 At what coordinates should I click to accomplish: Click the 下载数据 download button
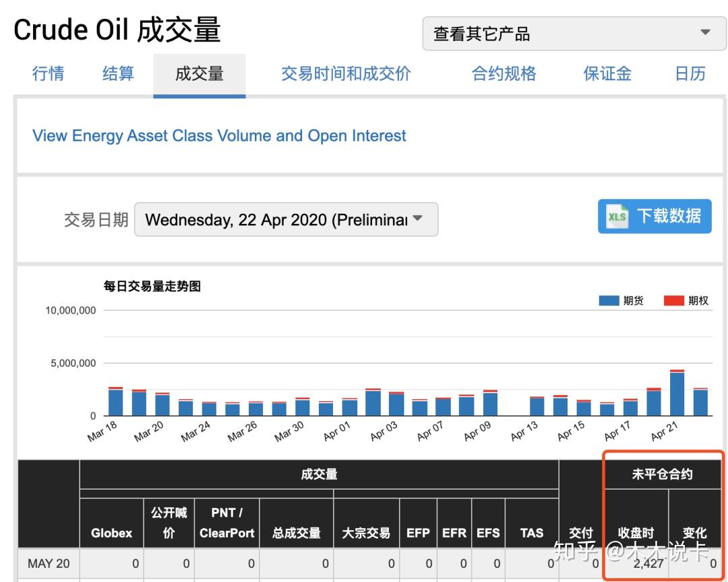pyautogui.click(x=655, y=216)
